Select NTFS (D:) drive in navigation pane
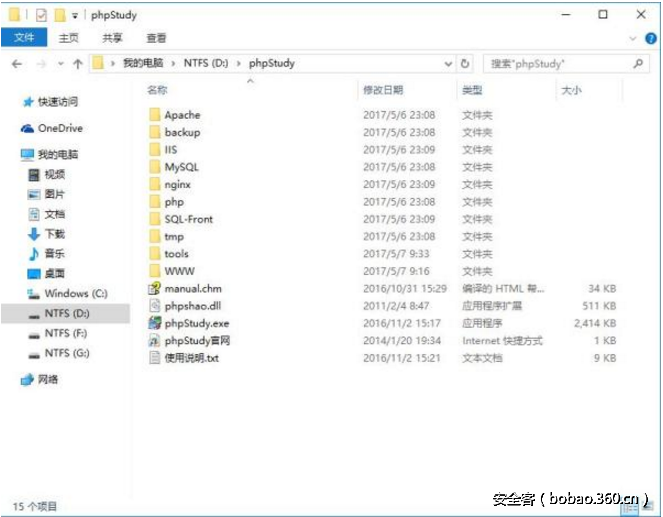The width and height of the screenshot is (663, 517). click(66, 313)
